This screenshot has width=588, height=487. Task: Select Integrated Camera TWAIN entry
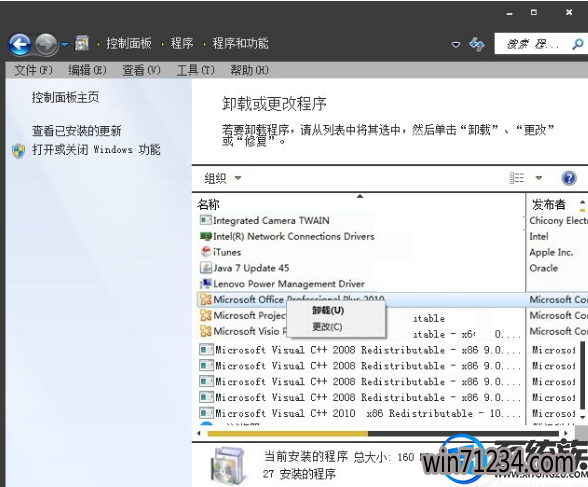point(271,220)
